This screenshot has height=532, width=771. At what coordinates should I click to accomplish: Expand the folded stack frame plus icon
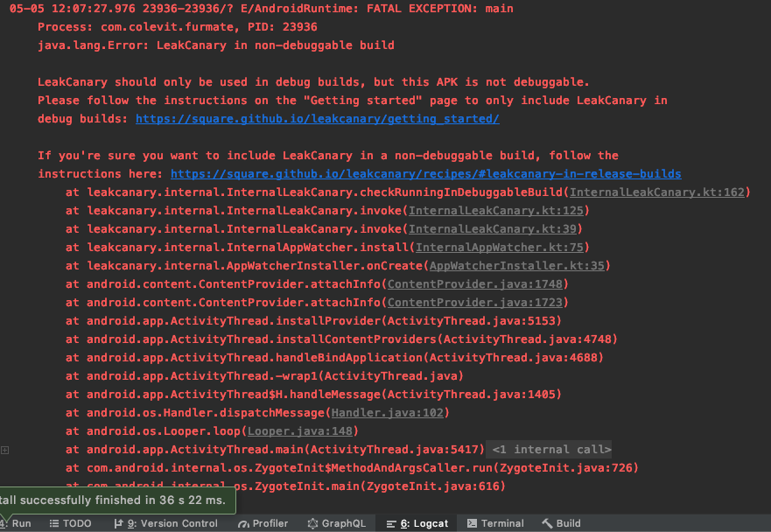tap(5, 450)
